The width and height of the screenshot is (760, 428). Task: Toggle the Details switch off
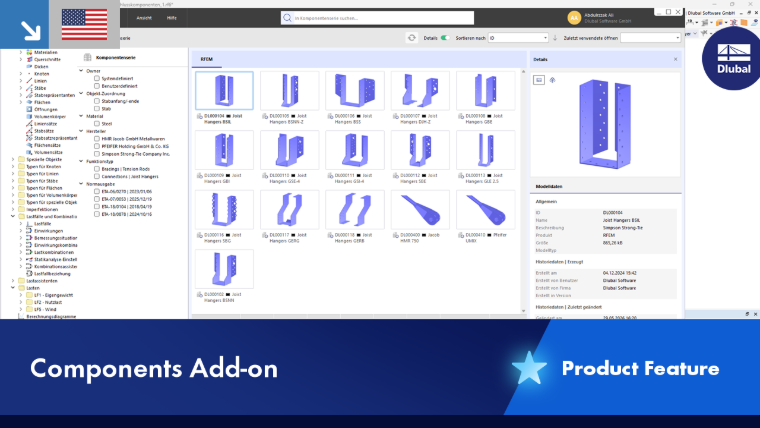444,38
